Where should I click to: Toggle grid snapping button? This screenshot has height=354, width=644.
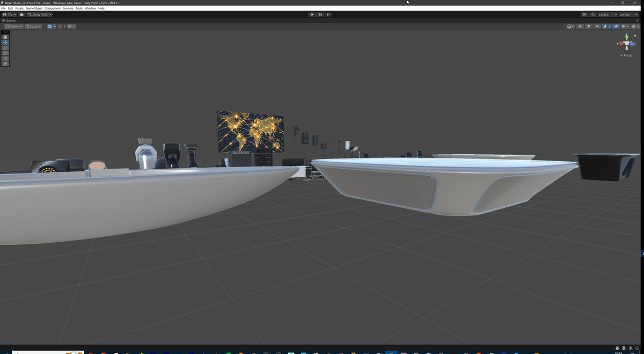[60, 26]
